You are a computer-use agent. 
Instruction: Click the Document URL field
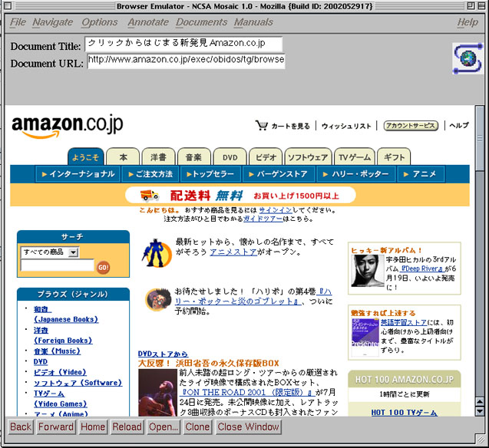187,60
